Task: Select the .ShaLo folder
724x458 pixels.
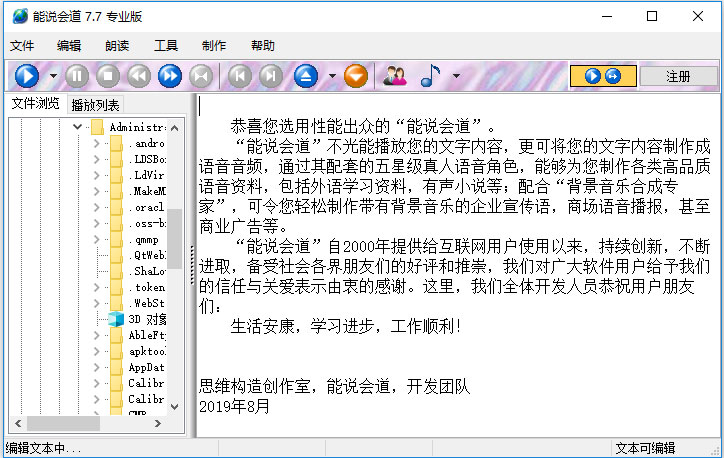Action: point(147,271)
